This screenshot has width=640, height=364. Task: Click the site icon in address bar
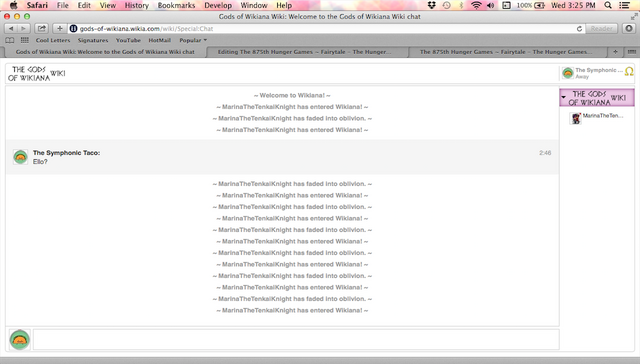pos(73,29)
